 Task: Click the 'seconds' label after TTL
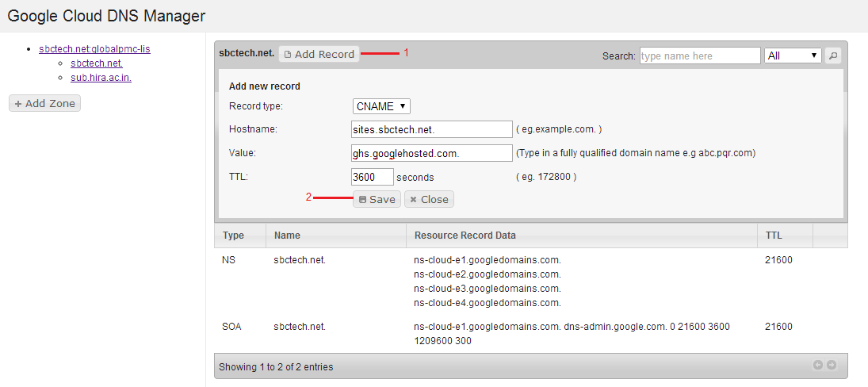pyautogui.click(x=415, y=177)
